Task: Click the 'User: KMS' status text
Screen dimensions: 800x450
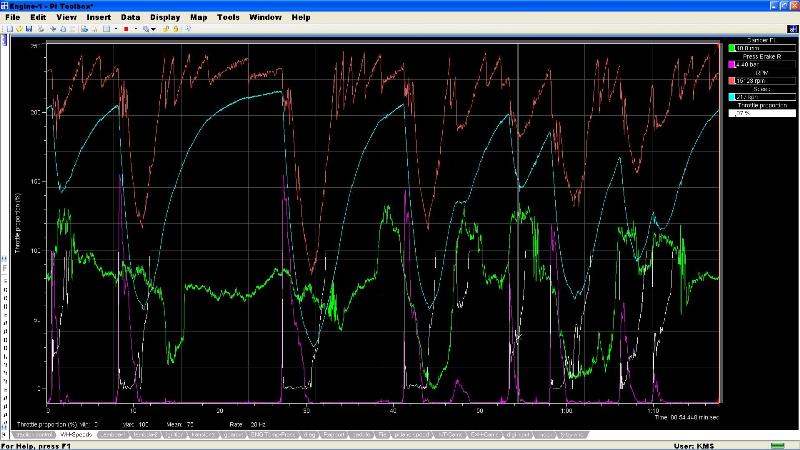Action: tap(694, 446)
